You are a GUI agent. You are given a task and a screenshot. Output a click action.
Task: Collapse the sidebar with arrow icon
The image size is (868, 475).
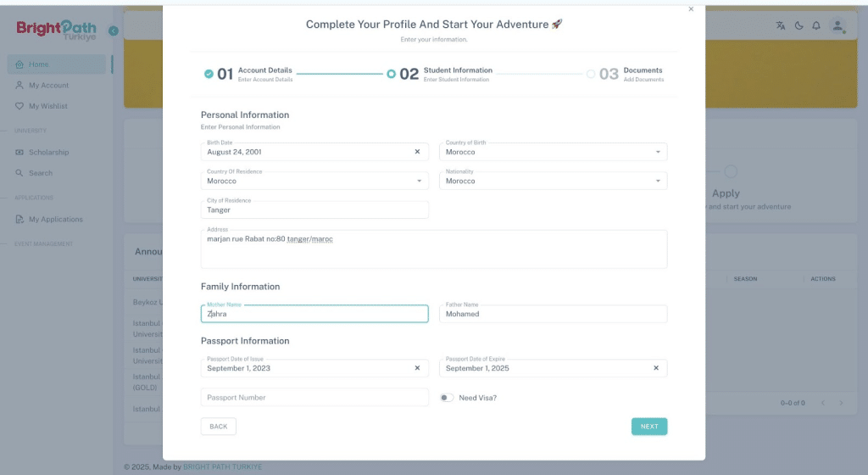tap(114, 31)
